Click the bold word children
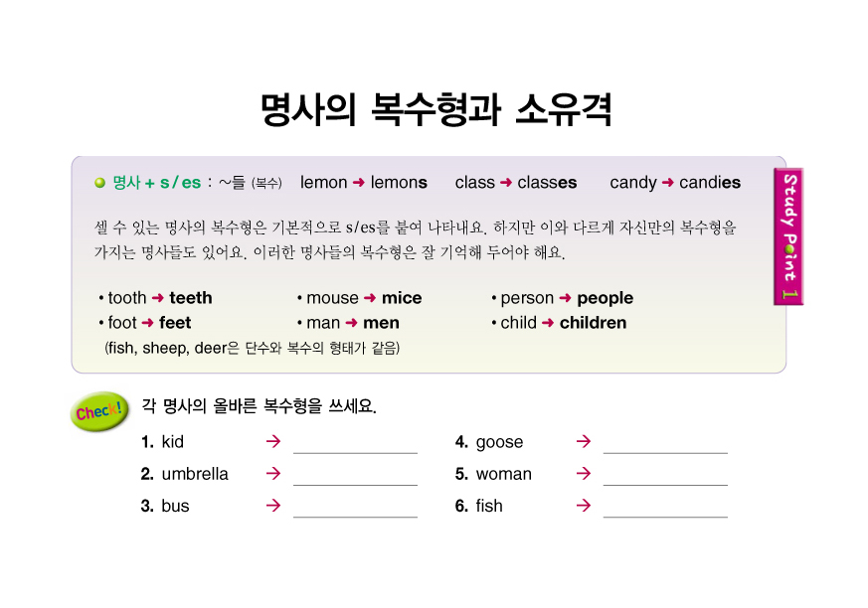Viewport: 868px width, 608px height. click(593, 323)
